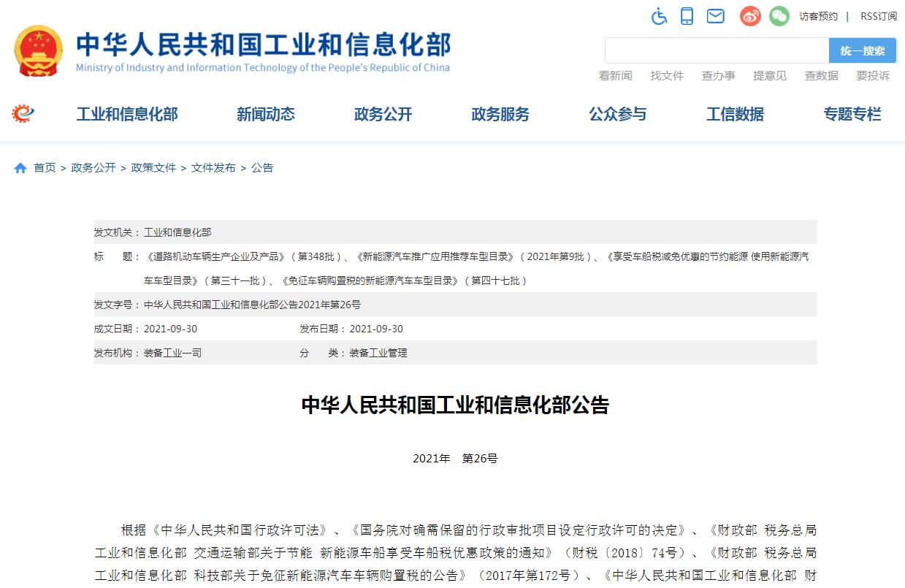905x588 pixels.
Task: Click the 成文日期 value 2021-09-30
Action: (x=170, y=329)
